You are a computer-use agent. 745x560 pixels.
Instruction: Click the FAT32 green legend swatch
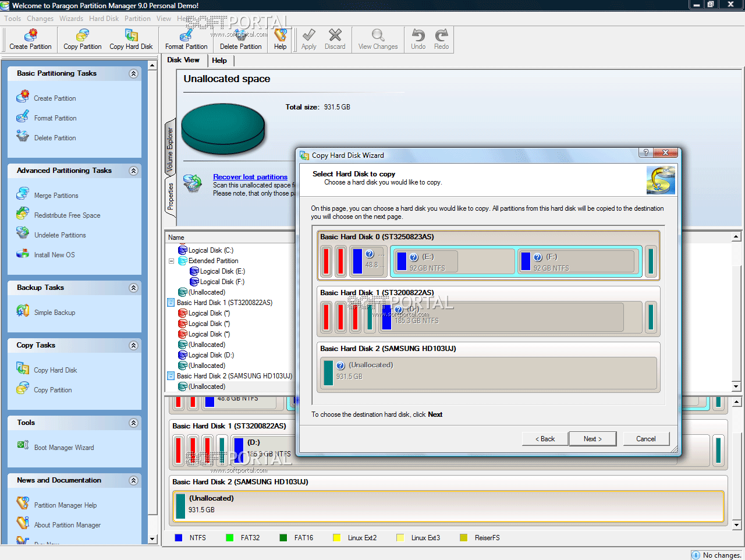pyautogui.click(x=229, y=538)
